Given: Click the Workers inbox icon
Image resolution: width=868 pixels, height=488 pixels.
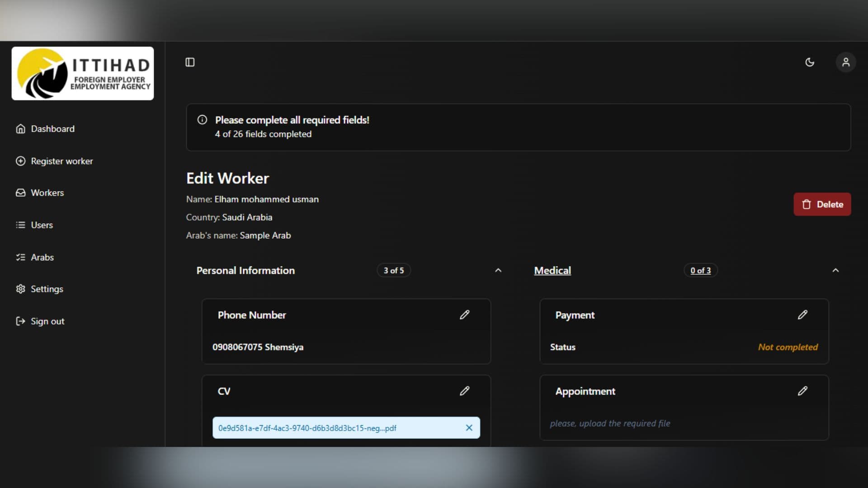Looking at the screenshot, I should [20, 192].
